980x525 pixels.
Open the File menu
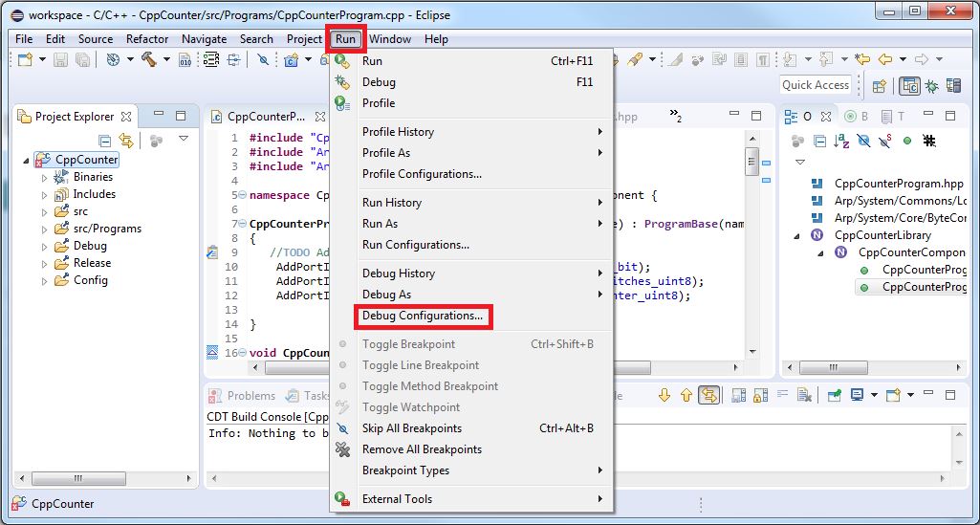[24, 39]
